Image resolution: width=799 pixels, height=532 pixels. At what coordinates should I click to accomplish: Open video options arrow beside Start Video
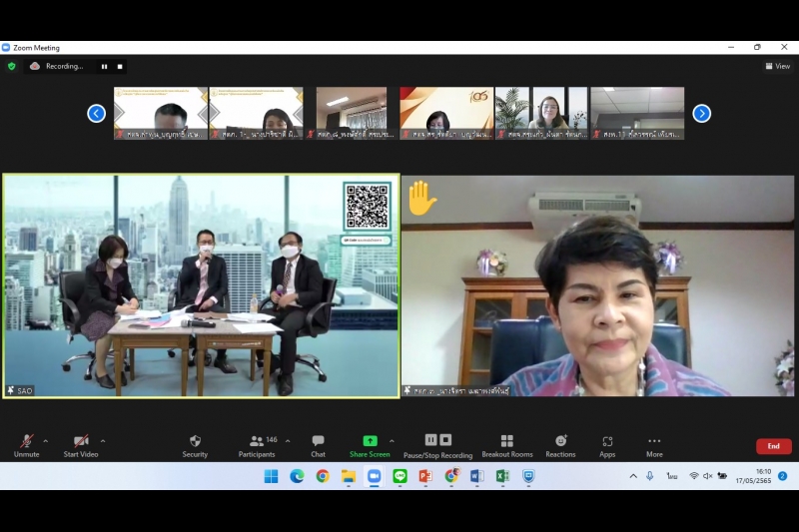click(x=102, y=440)
